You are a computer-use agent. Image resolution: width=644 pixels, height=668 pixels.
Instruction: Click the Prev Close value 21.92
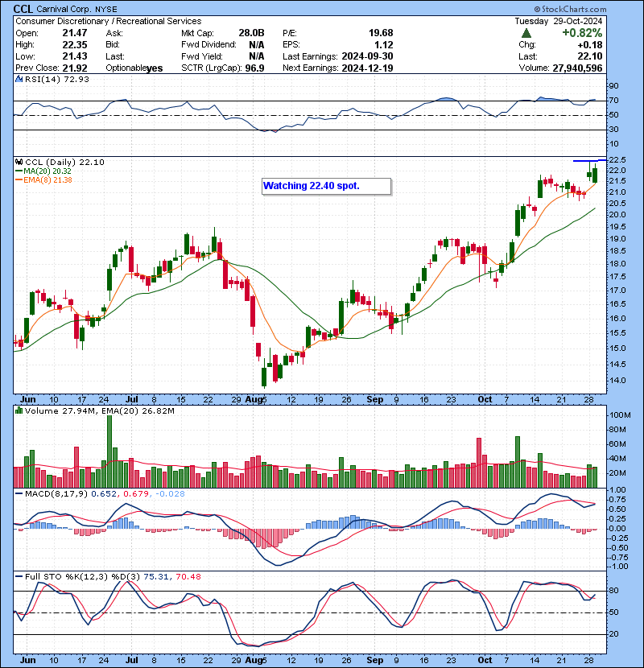[x=75, y=68]
